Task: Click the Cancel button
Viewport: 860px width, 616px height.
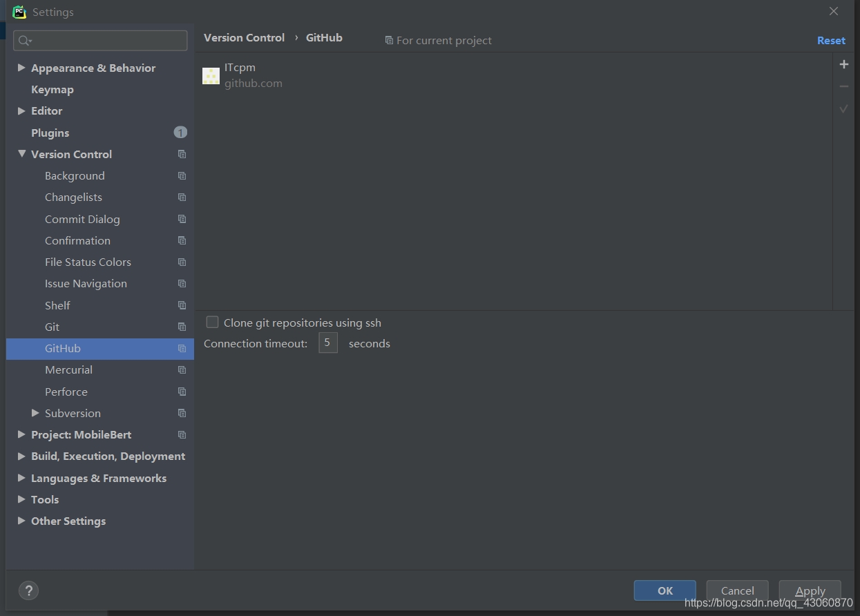Action: (737, 590)
